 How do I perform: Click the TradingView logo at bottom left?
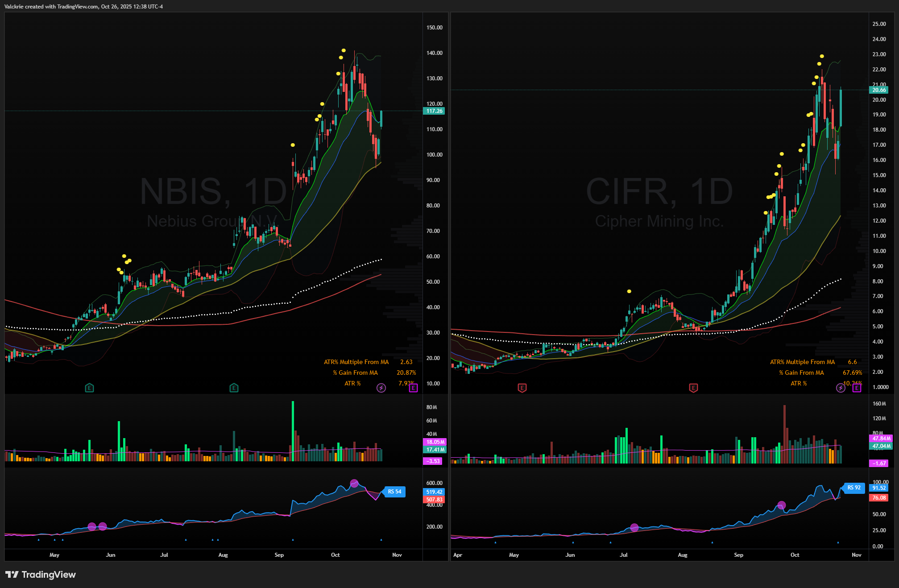coord(41,575)
